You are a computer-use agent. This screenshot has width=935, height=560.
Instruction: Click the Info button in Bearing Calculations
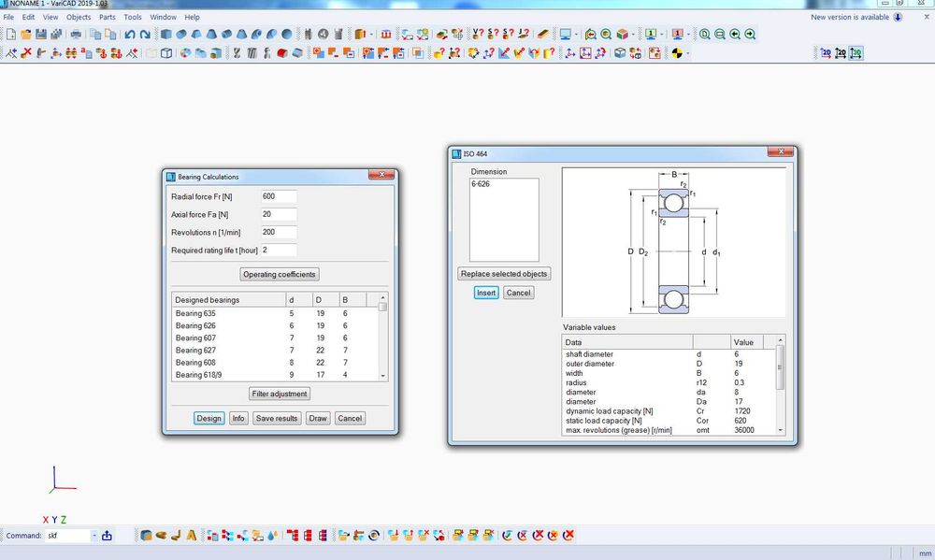(238, 418)
